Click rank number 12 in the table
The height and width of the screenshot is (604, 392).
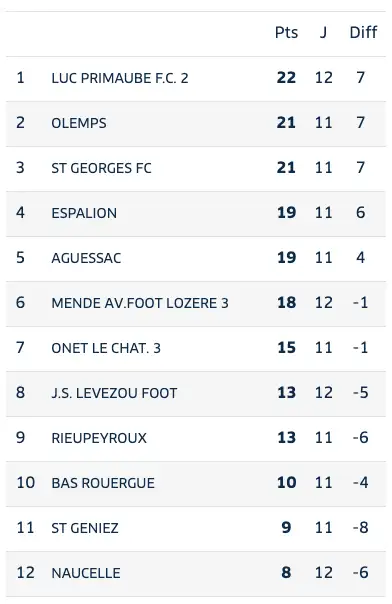click(25, 573)
